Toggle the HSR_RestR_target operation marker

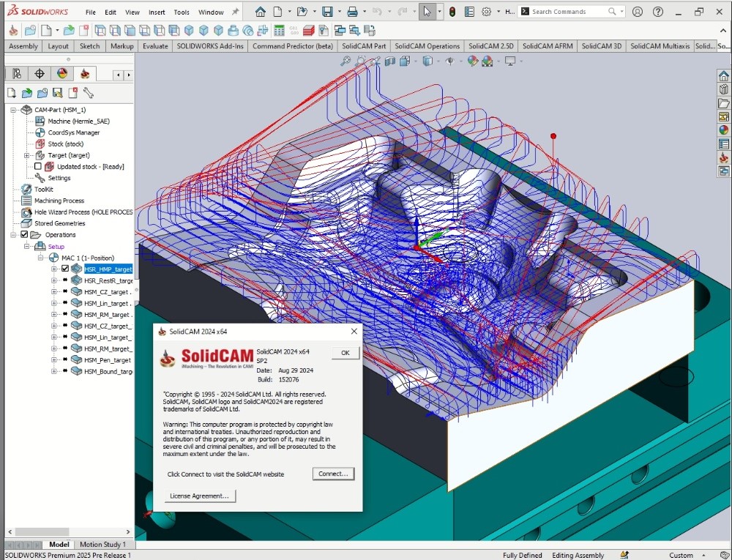point(65,280)
